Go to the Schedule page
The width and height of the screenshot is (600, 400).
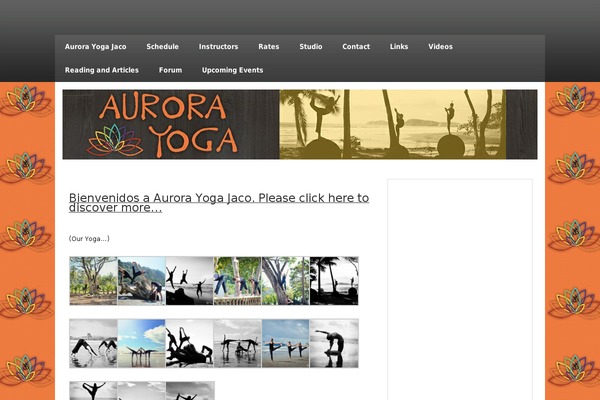coord(162,47)
